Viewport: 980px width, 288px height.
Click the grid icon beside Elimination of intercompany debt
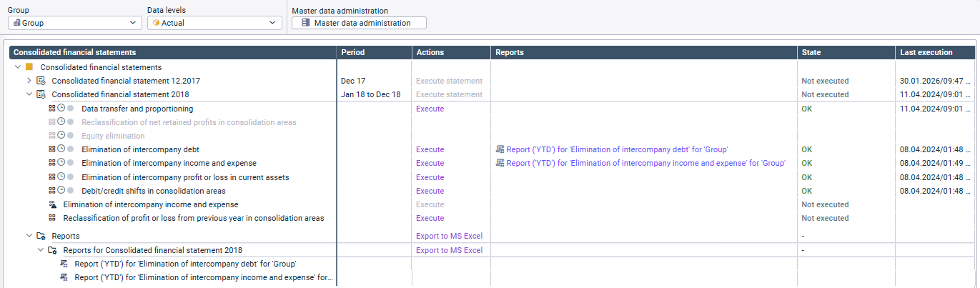tap(51, 150)
